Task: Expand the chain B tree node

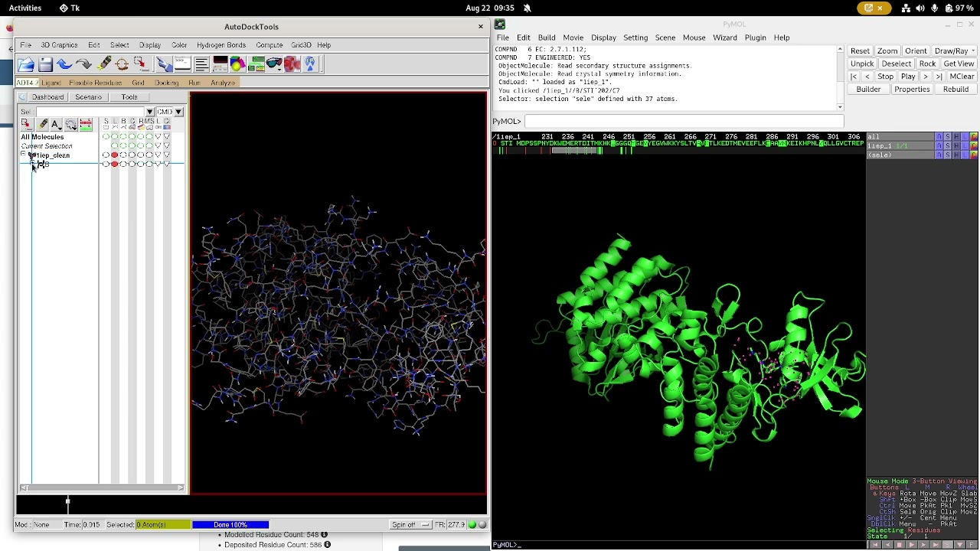Action: [x=32, y=162]
